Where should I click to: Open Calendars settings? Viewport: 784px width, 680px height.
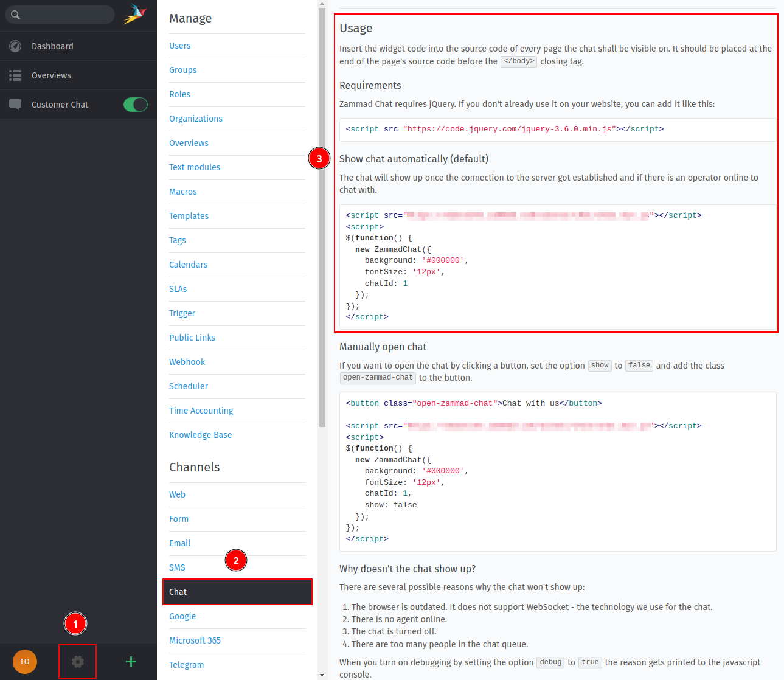(189, 265)
